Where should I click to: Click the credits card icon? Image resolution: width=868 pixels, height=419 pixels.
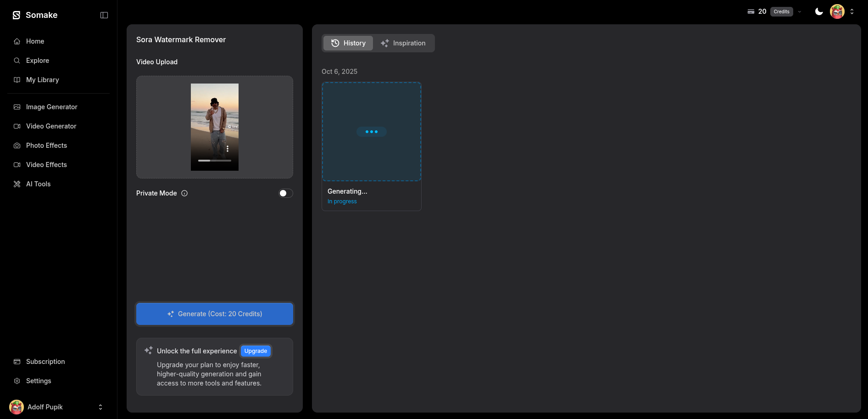751,11
